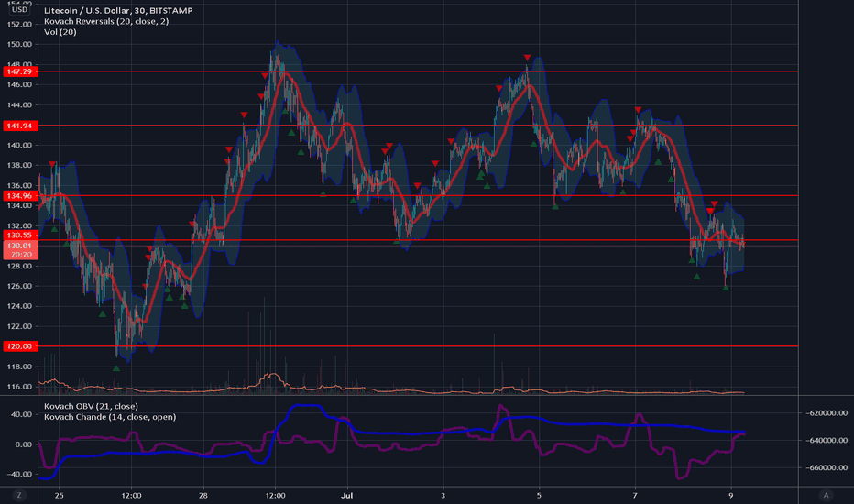Click the 25 date label on the time axis
The image size is (854, 504).
click(x=60, y=495)
